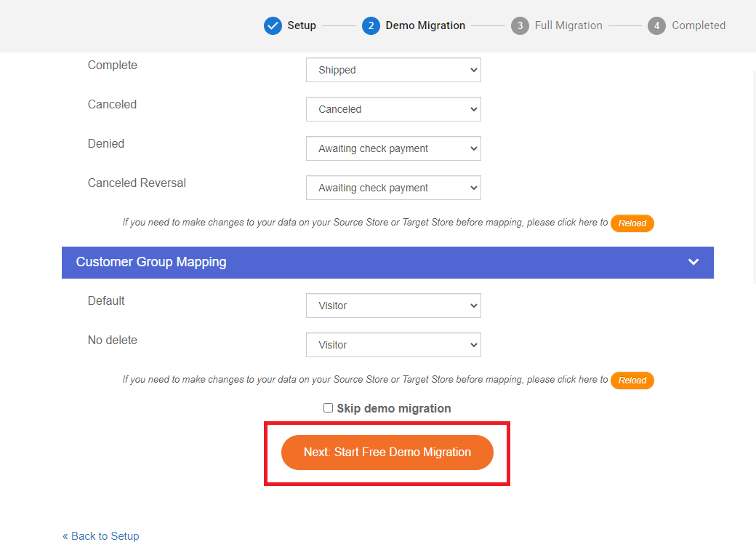756x550 pixels.
Task: Select the Full Migration step label
Action: click(x=568, y=25)
